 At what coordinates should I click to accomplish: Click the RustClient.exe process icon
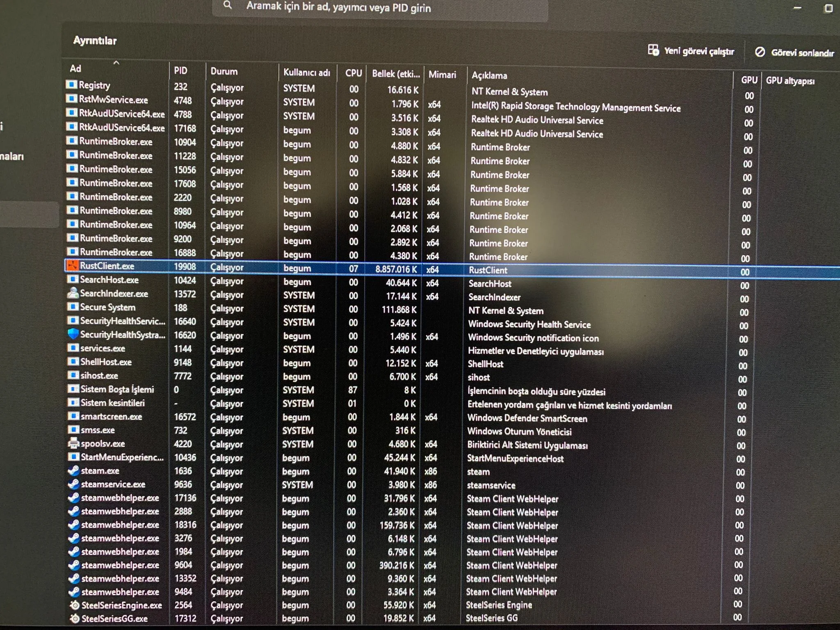(x=72, y=266)
